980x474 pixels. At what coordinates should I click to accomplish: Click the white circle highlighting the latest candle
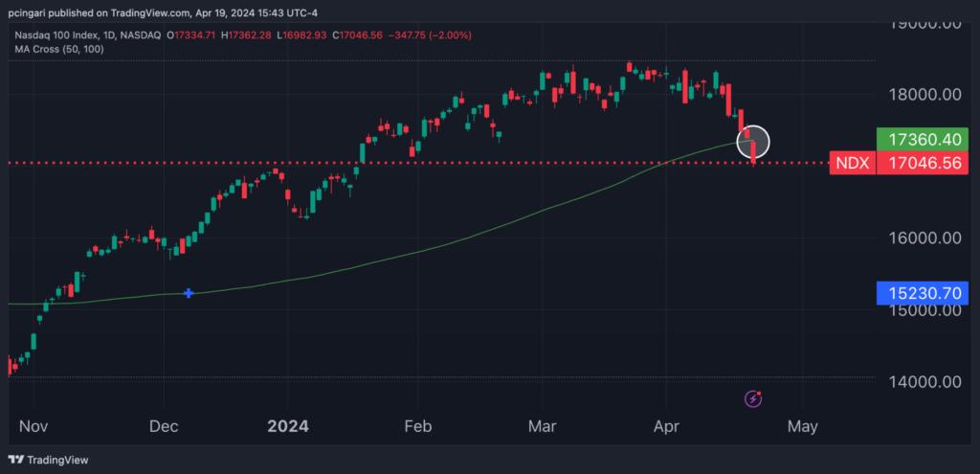click(x=753, y=142)
